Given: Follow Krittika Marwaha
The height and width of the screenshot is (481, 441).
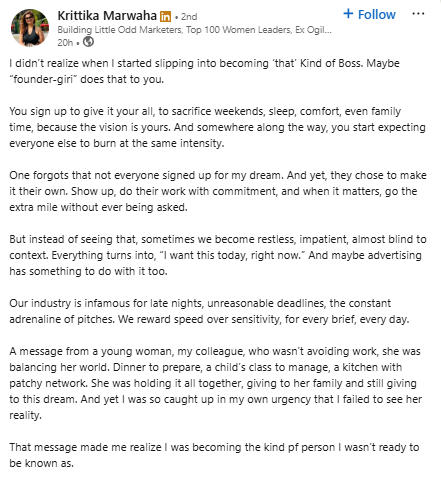Looking at the screenshot, I should tap(369, 14).
